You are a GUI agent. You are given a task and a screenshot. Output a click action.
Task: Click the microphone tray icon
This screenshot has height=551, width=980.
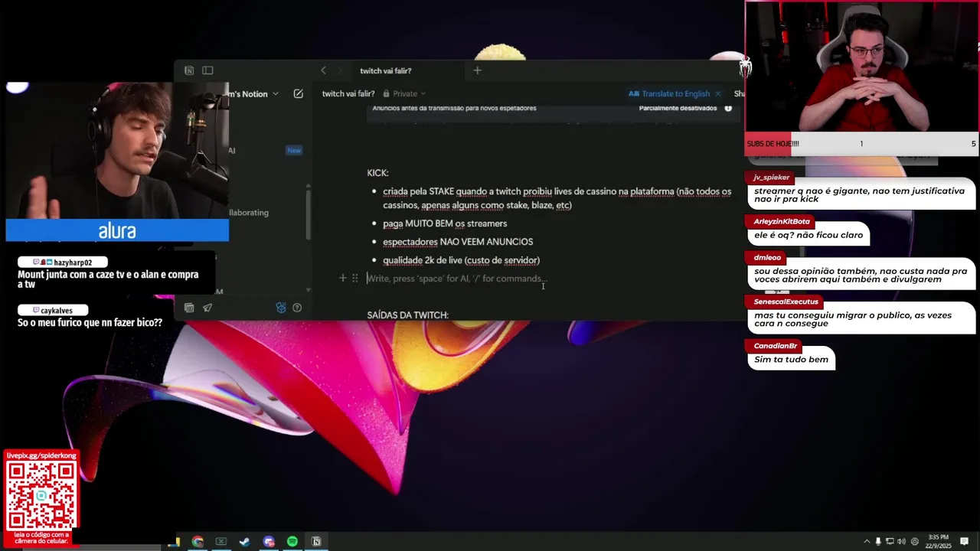pyautogui.click(x=878, y=542)
